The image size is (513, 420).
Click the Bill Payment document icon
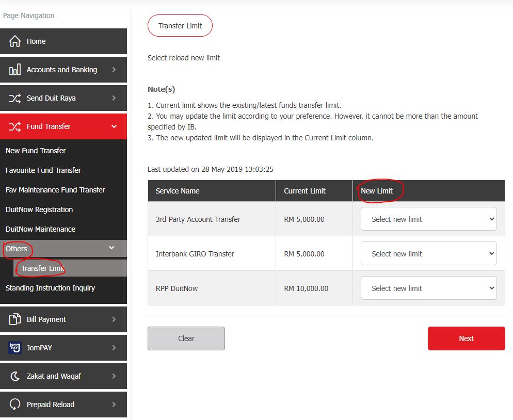pyautogui.click(x=15, y=319)
